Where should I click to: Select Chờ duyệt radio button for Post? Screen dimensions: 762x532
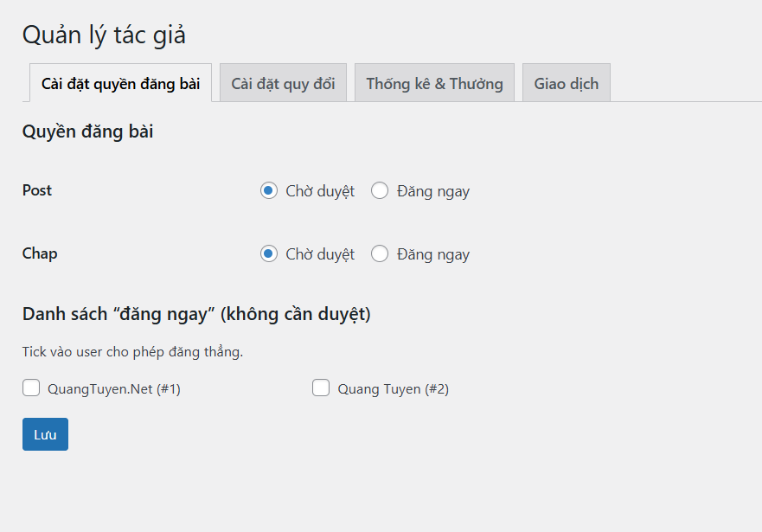[x=269, y=191]
